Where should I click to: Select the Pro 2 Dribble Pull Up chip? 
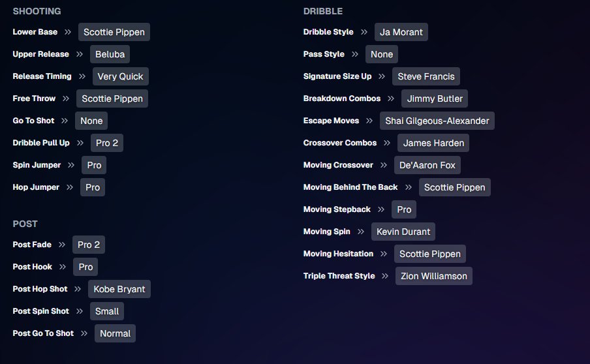coord(107,143)
